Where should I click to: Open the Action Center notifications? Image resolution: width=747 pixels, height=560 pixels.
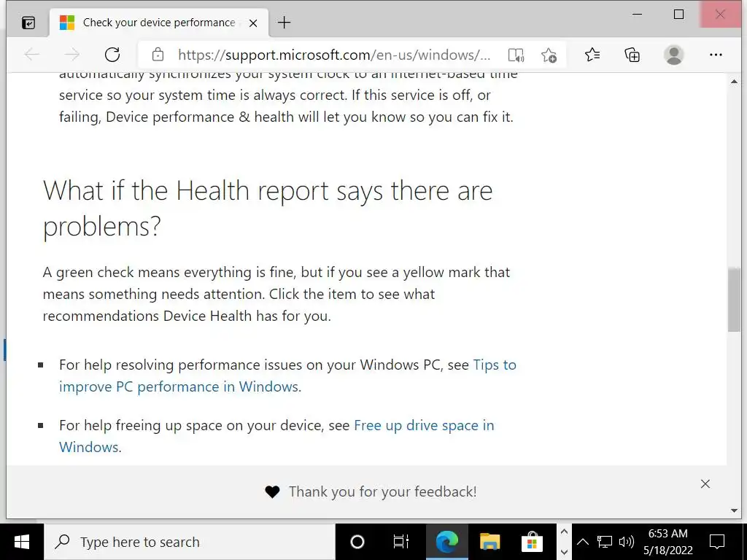pyautogui.click(x=717, y=542)
